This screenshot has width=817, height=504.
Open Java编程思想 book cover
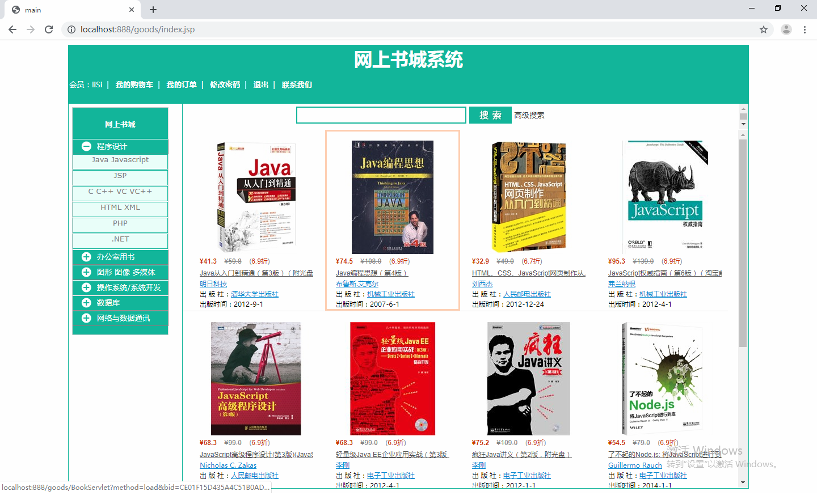(x=393, y=197)
